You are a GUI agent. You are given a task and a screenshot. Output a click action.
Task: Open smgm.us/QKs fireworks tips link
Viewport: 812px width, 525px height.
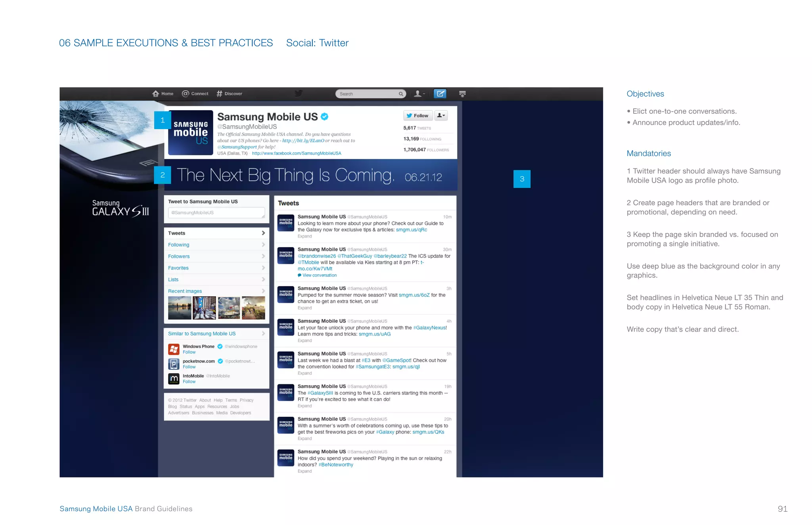pos(428,432)
